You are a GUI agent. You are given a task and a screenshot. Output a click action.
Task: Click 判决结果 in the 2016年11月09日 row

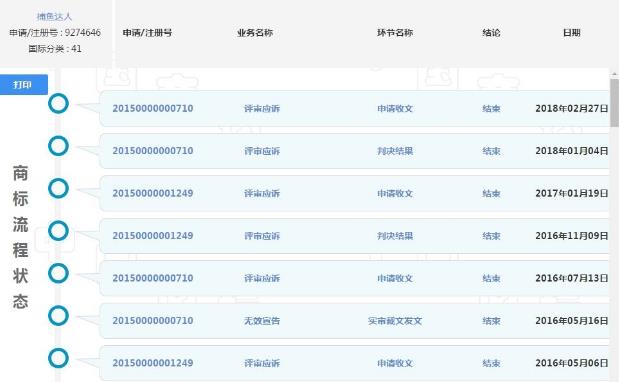395,236
